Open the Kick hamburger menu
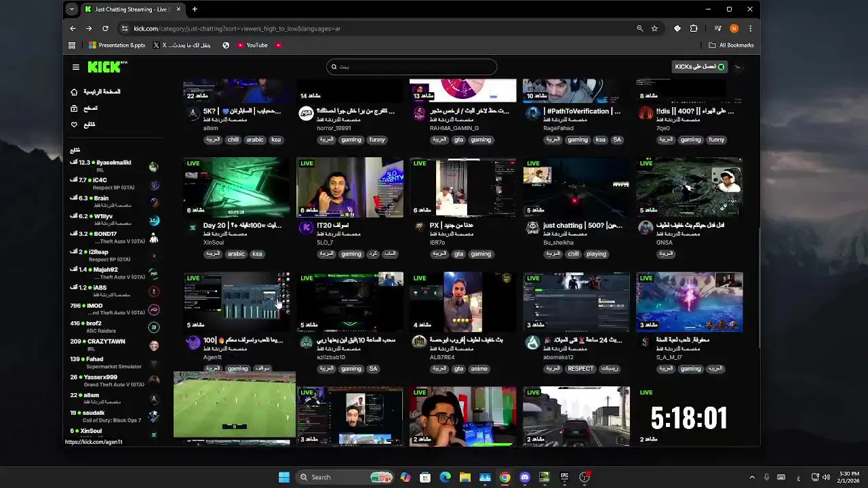This screenshot has height=488, width=868. click(x=76, y=67)
